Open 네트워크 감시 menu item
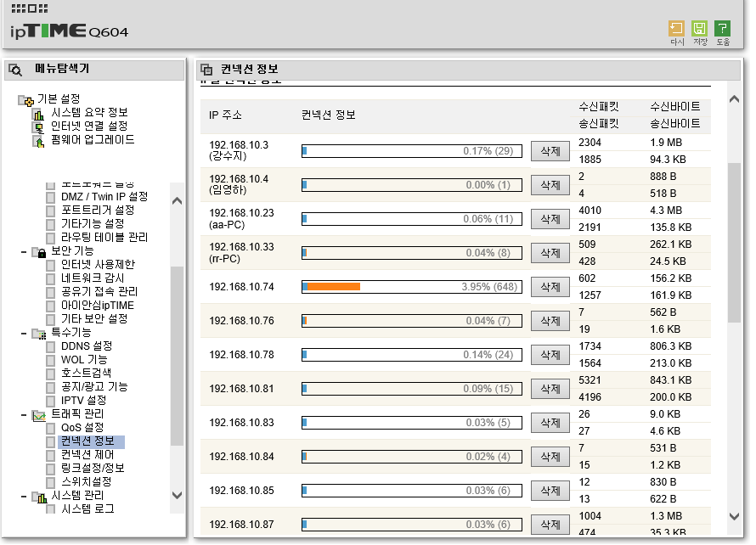Screen dimensions: 756x545 93,278
